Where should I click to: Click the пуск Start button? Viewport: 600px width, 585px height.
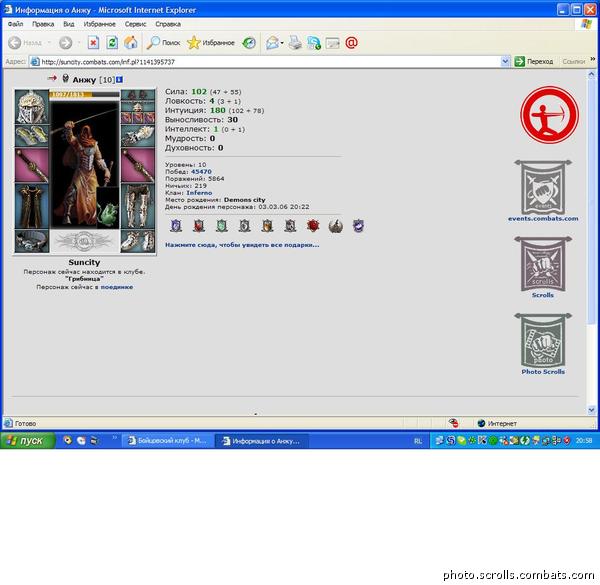(27, 441)
